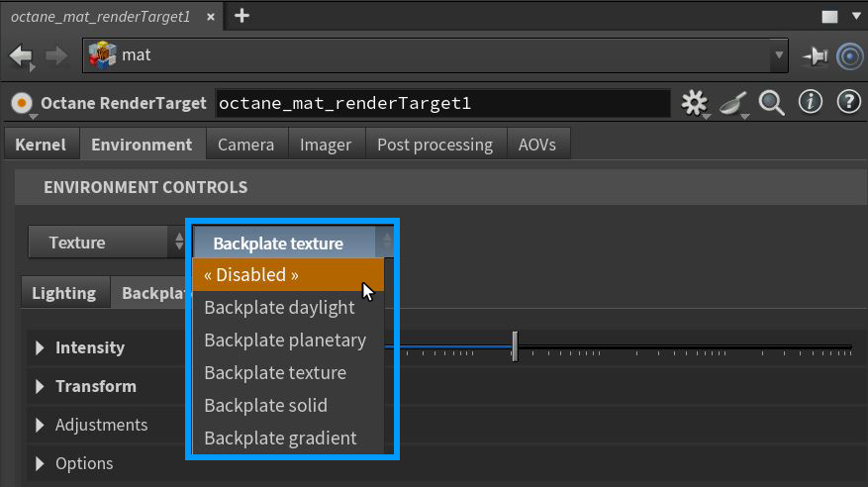868x487 pixels.
Task: Switch to the Camera tab
Action: 245,145
